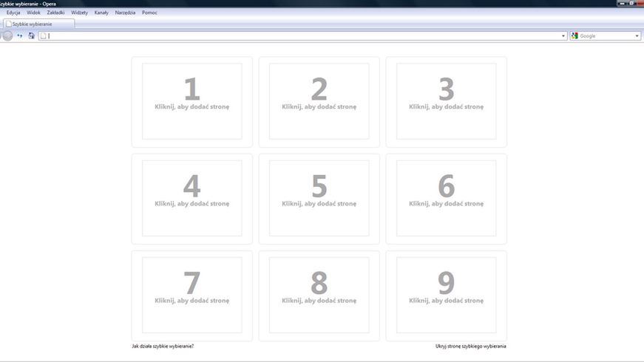Open the Pomoc menu

tap(149, 13)
